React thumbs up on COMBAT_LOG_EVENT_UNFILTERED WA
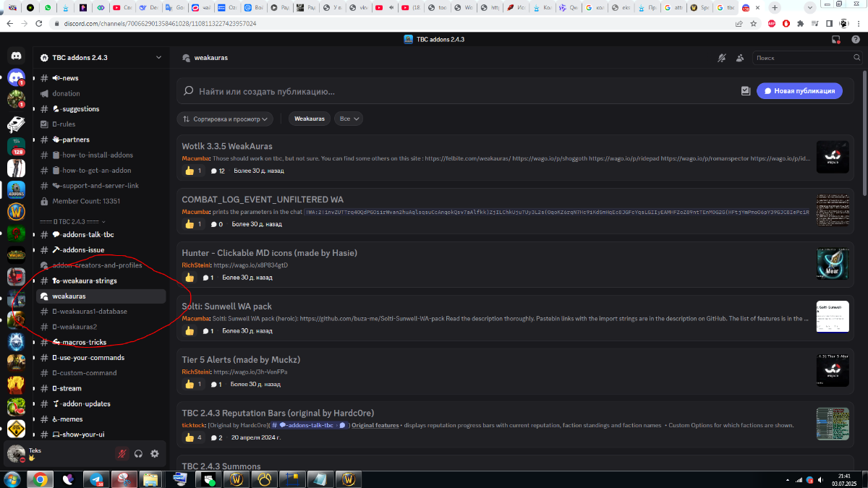 coord(193,224)
